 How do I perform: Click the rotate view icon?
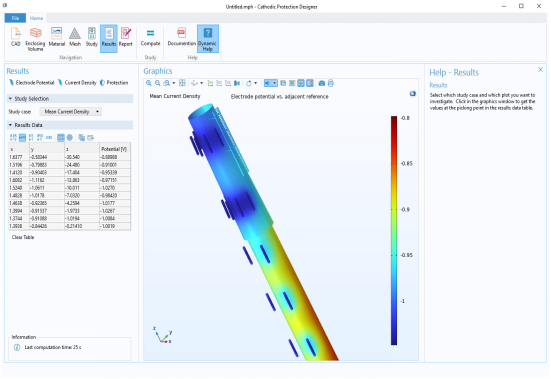pyautogui.click(x=249, y=83)
